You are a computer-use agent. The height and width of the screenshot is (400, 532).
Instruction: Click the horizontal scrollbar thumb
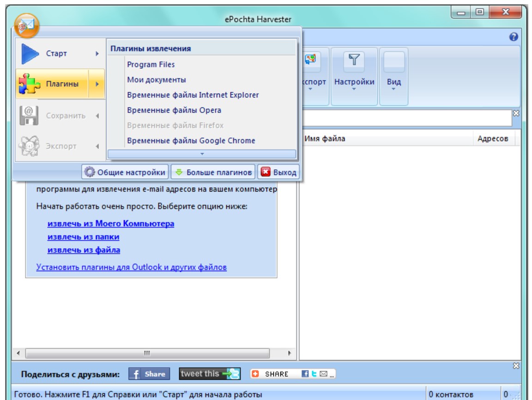[147, 353]
